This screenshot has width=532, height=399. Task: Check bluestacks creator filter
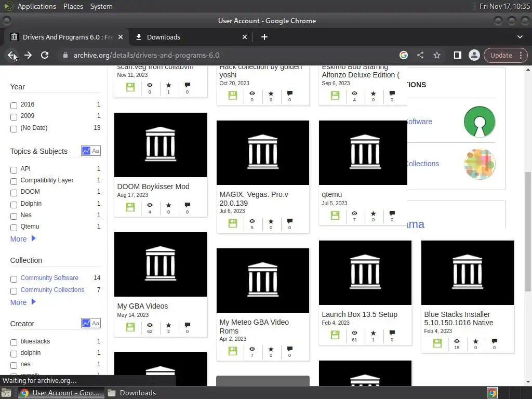[x=14, y=342]
